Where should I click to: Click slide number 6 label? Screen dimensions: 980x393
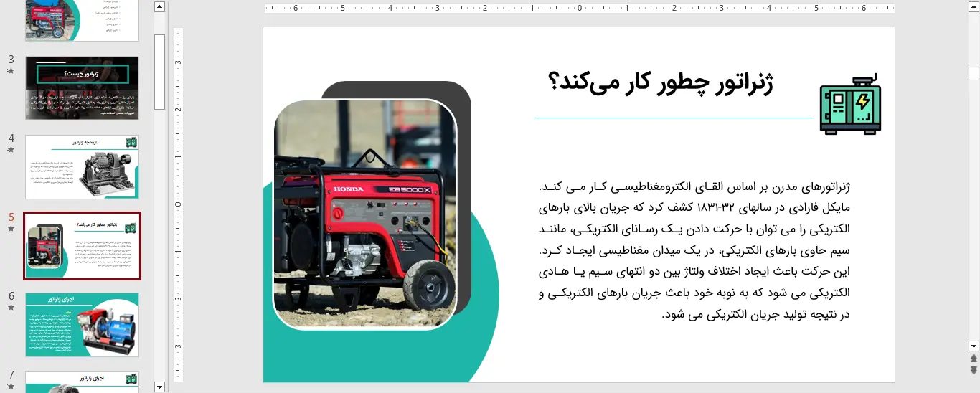pyautogui.click(x=11, y=295)
